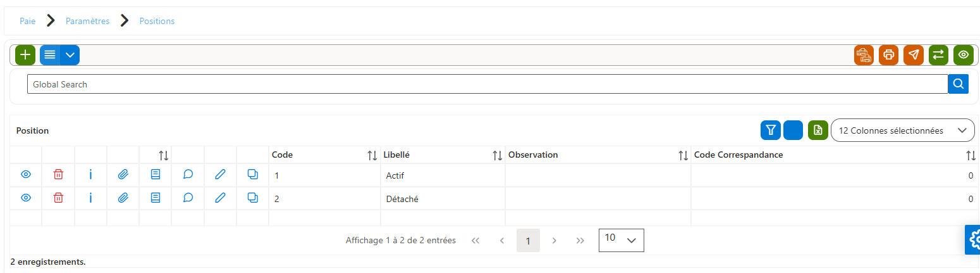The height and width of the screenshot is (273, 980).
Task: Toggle the blue filter funnel button
Action: coord(770,130)
